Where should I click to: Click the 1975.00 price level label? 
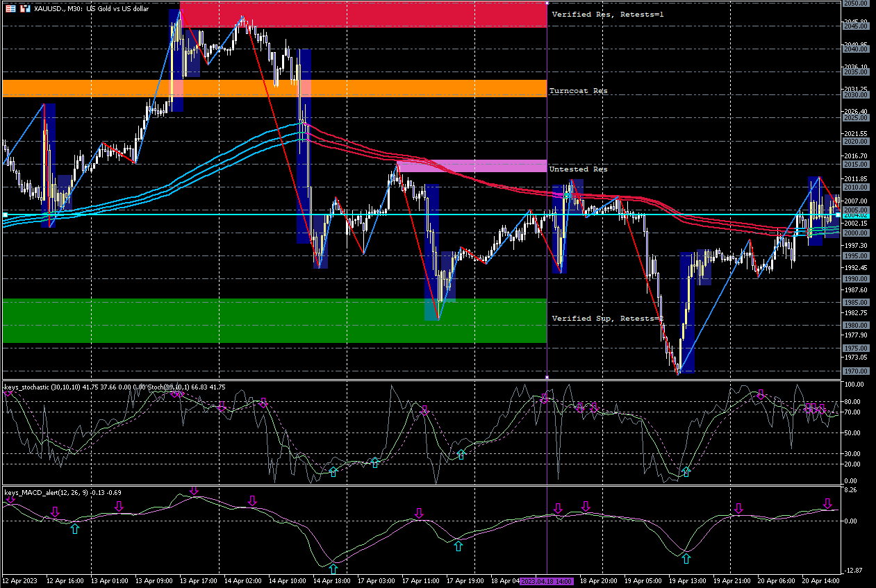(857, 348)
